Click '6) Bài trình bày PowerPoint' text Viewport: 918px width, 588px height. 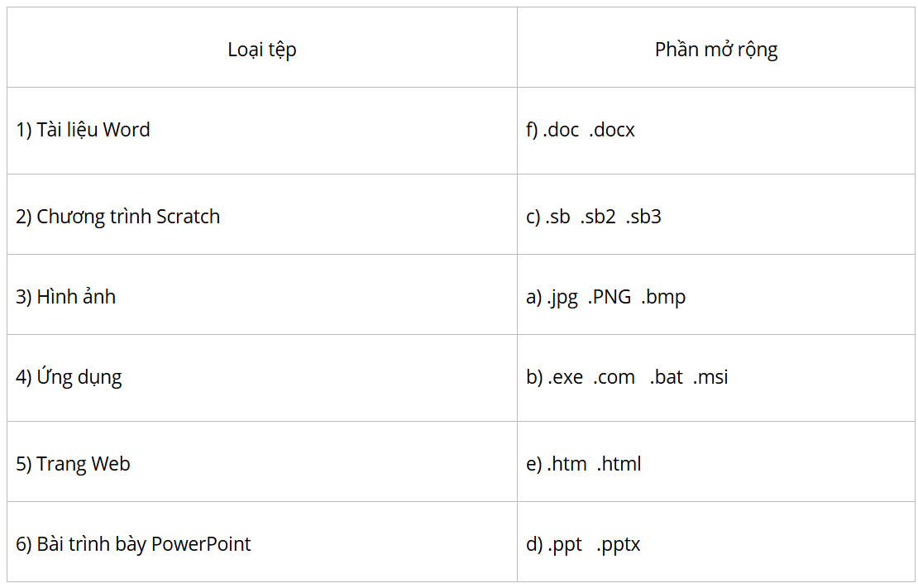(133, 544)
